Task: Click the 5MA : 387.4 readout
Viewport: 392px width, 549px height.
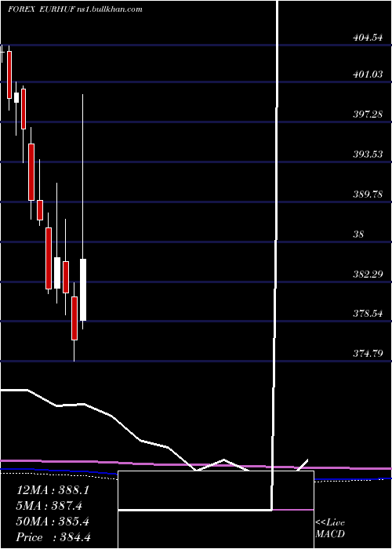Action: click(49, 506)
